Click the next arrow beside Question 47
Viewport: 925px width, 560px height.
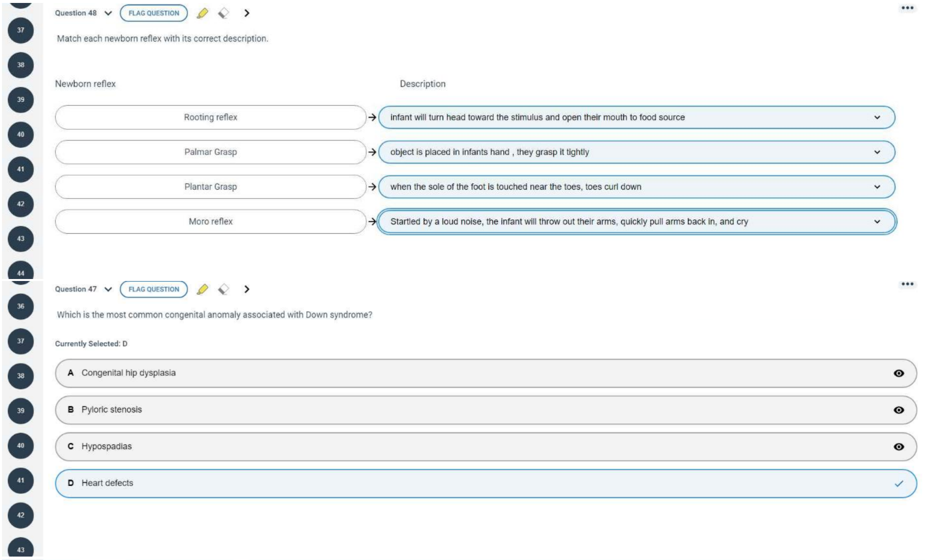(x=246, y=289)
